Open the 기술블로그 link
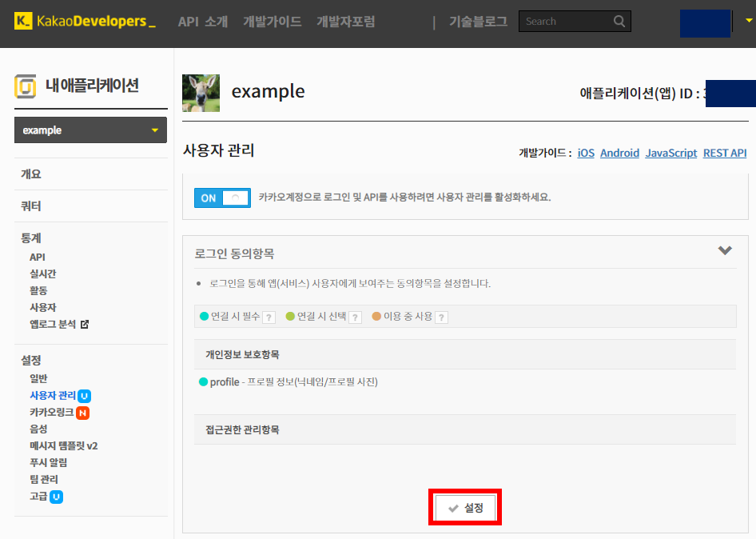This screenshot has height=539, width=756. (x=478, y=22)
